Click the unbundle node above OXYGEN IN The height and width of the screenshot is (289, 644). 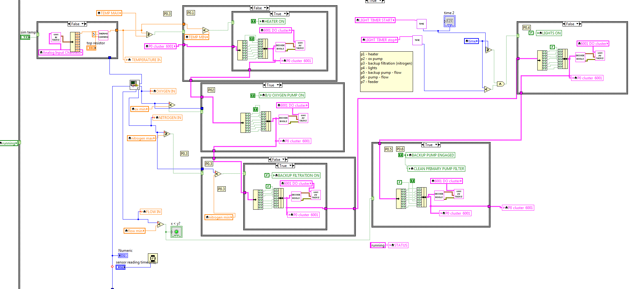[x=134, y=84]
